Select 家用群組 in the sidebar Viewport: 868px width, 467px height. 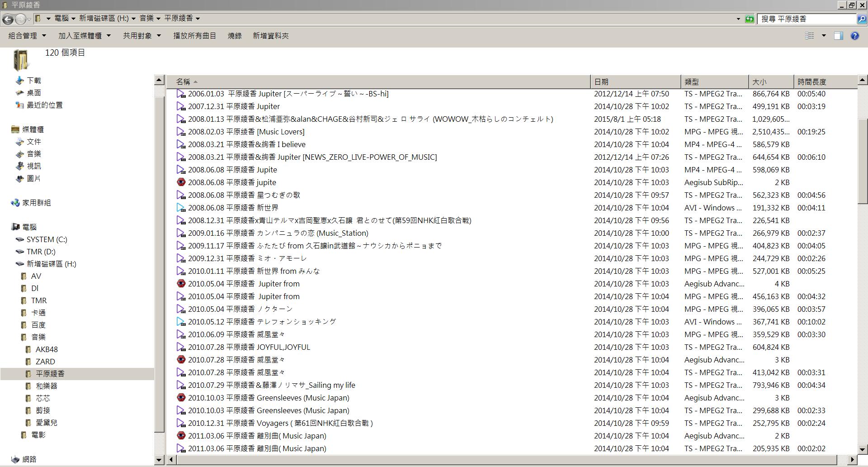36,203
